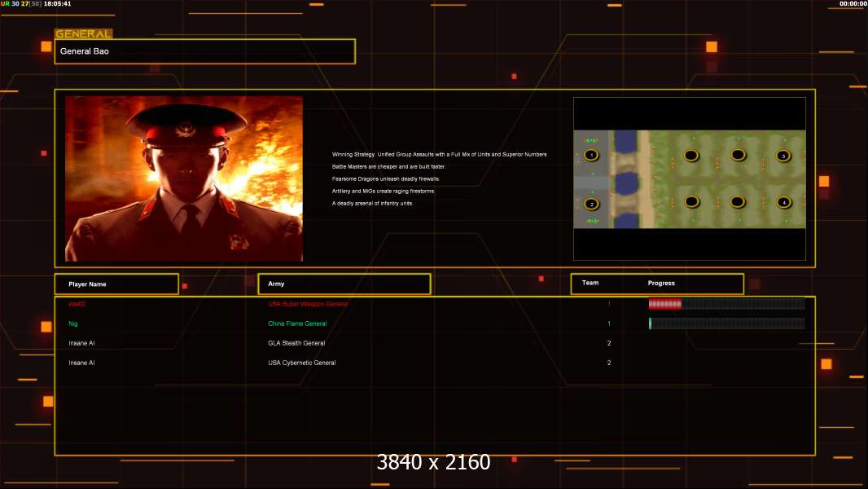Image resolution: width=868 pixels, height=489 pixels.
Task: Select player name Nig
Action: (73, 324)
